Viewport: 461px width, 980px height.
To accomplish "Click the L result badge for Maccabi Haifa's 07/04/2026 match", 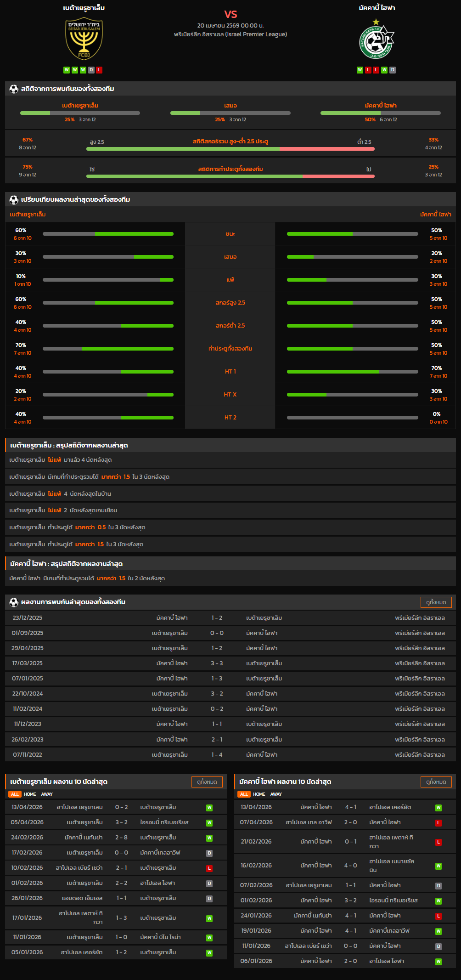I will [x=439, y=823].
